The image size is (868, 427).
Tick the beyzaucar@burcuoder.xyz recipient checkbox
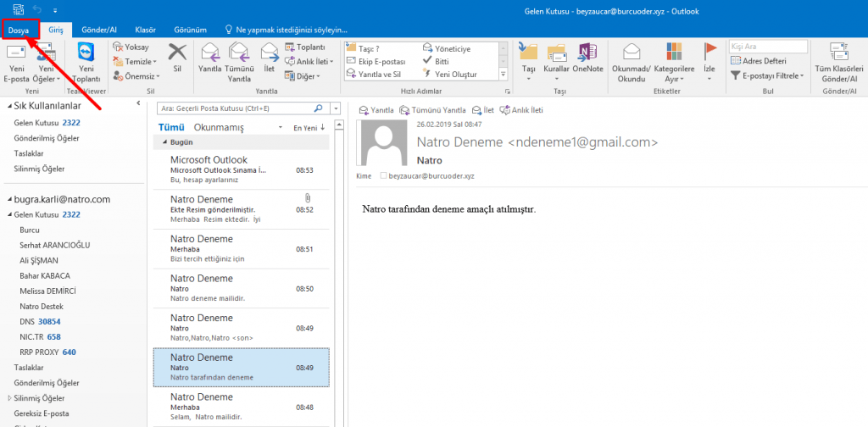383,176
